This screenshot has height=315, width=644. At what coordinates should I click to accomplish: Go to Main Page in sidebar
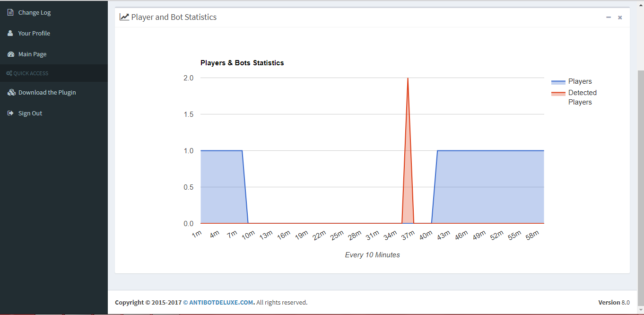click(54, 54)
